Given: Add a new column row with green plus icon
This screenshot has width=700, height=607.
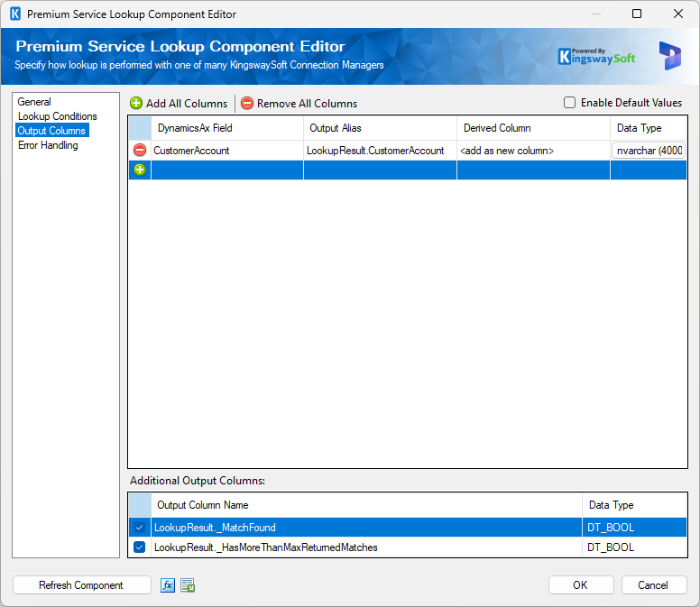Looking at the screenshot, I should pos(140,170).
